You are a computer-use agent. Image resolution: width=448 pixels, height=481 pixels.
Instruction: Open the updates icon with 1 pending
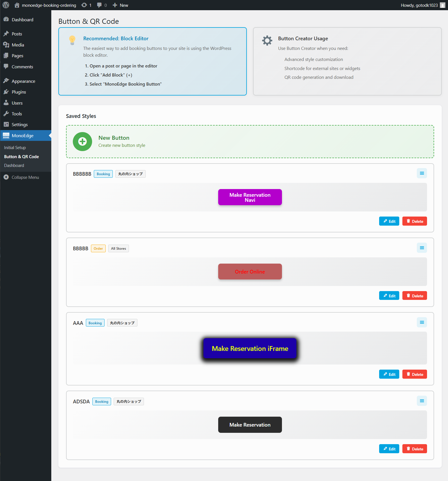click(x=86, y=5)
